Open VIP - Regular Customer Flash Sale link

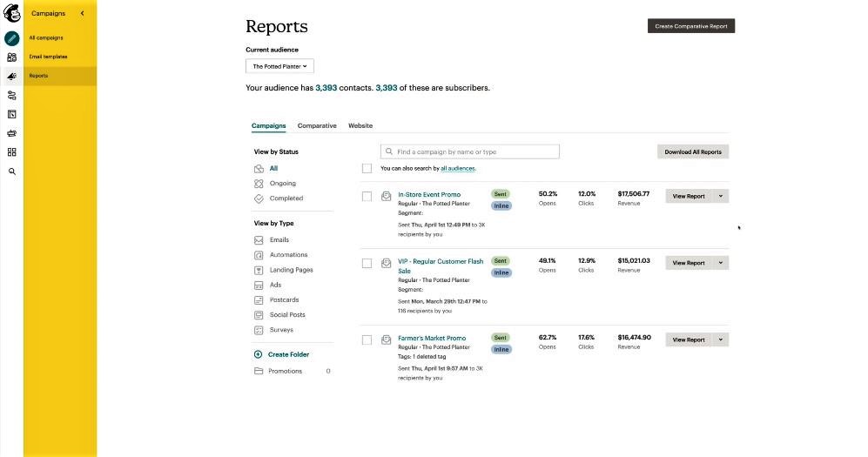coord(440,266)
